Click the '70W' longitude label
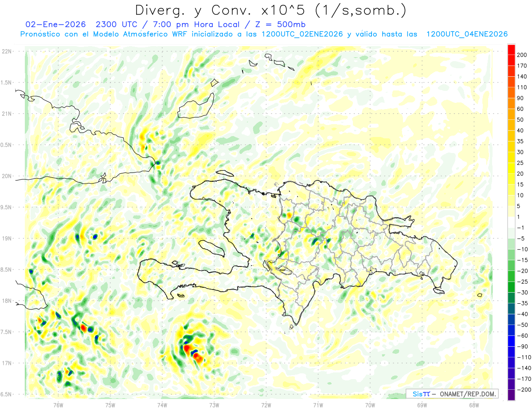 pos(370,405)
